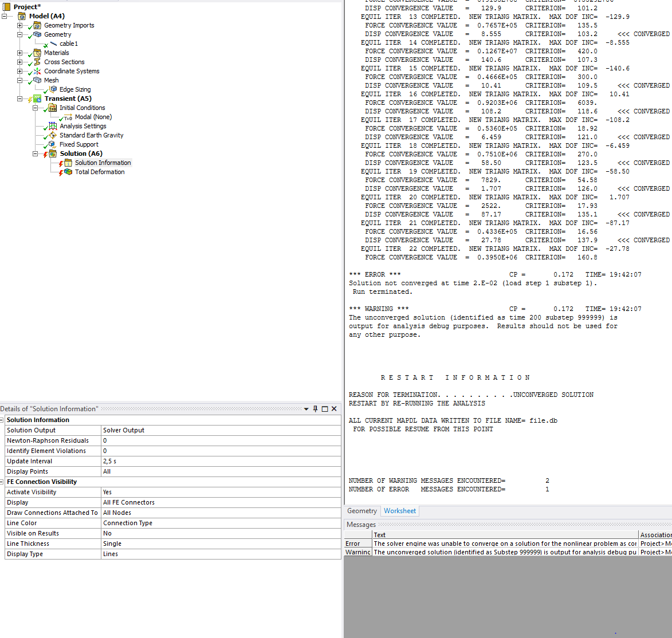Viewport: 672px width, 638px height.
Task: Collapse the Mesh node
Action: point(19,81)
